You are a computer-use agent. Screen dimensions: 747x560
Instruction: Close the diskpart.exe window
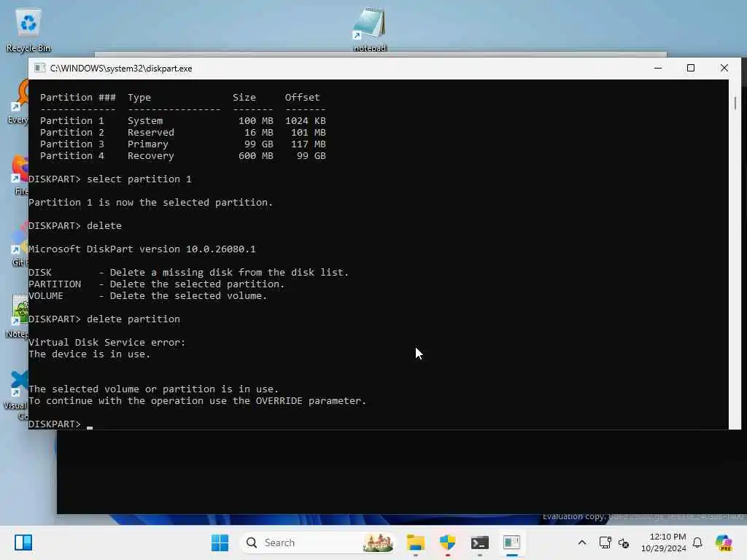coord(724,68)
